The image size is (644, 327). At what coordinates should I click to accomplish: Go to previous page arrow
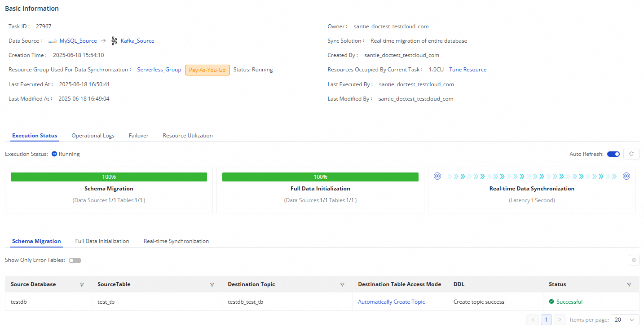click(x=533, y=320)
